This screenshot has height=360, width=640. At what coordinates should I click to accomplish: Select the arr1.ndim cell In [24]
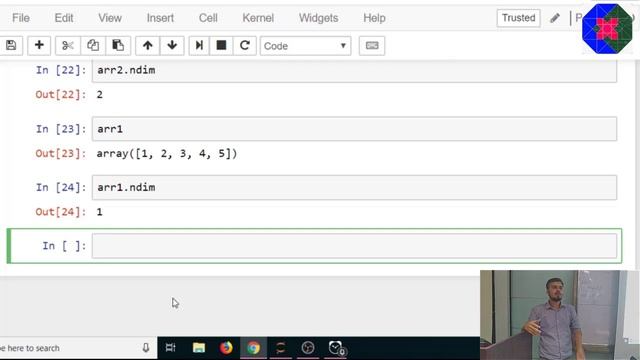(x=354, y=187)
